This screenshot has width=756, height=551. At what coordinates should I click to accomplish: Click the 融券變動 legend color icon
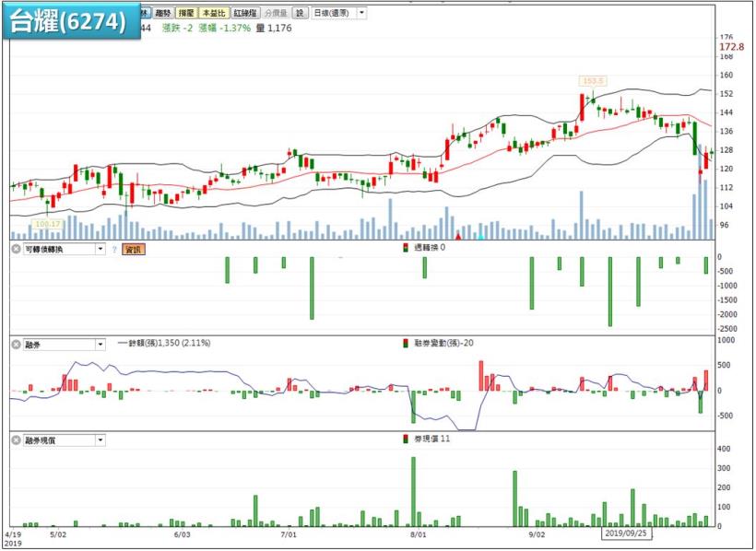pyautogui.click(x=405, y=344)
